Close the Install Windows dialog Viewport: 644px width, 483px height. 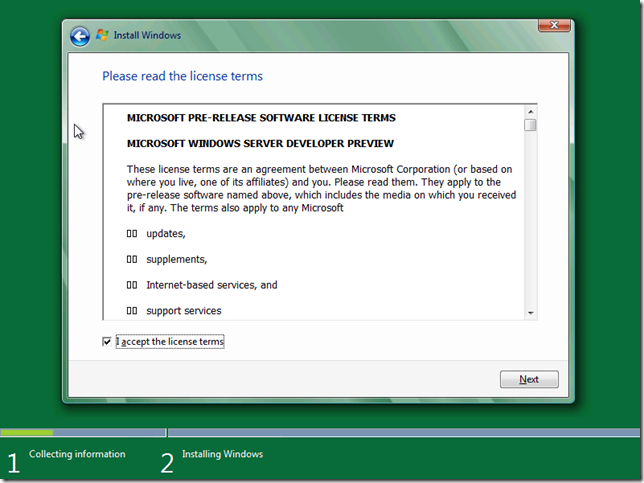coord(554,25)
